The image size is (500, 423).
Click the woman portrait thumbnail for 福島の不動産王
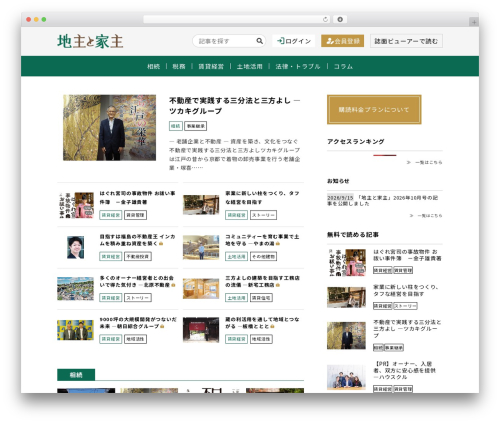tap(75, 247)
